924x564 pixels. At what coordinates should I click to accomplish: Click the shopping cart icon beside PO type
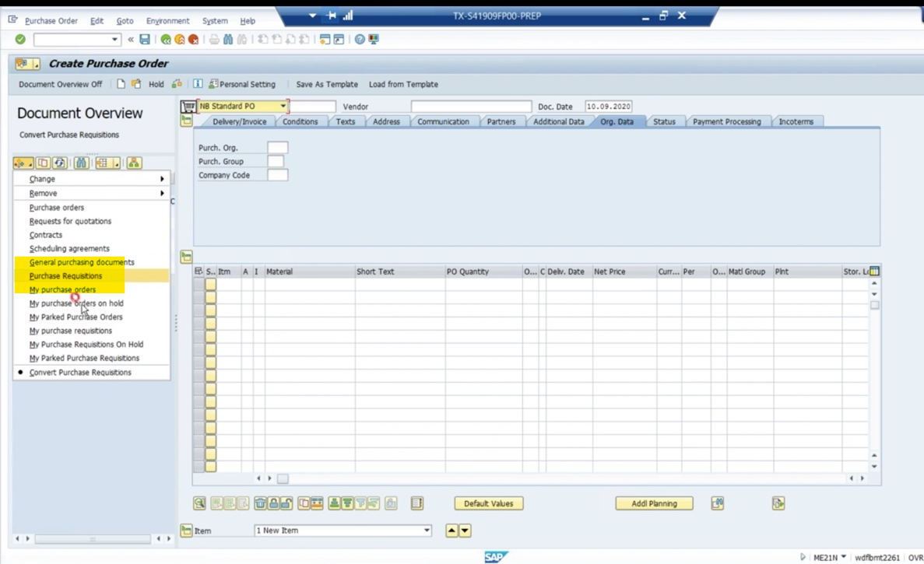[x=188, y=107]
